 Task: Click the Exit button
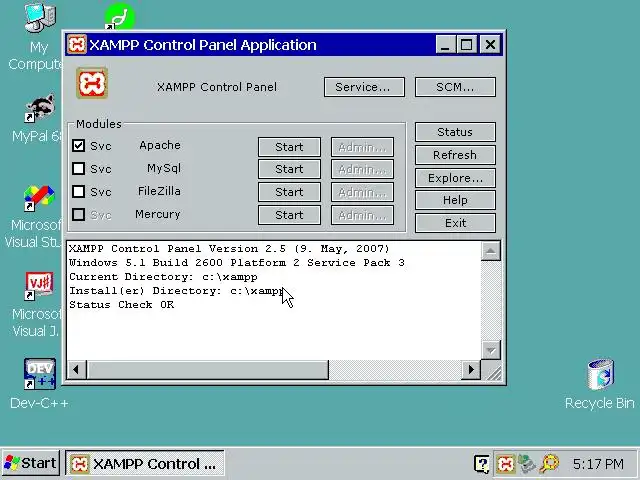click(x=456, y=223)
